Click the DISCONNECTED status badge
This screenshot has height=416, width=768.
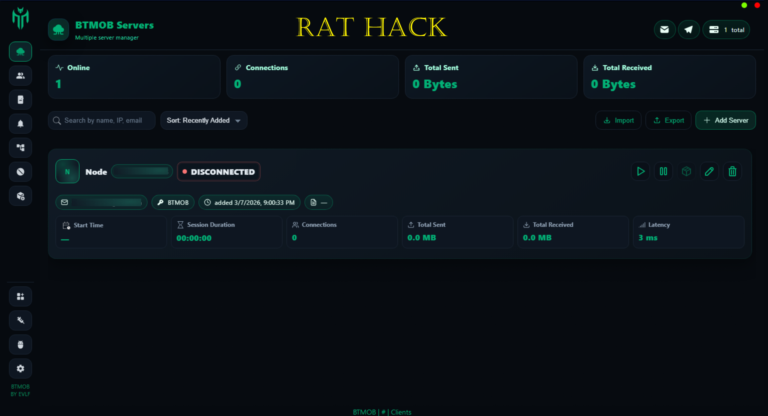219,172
